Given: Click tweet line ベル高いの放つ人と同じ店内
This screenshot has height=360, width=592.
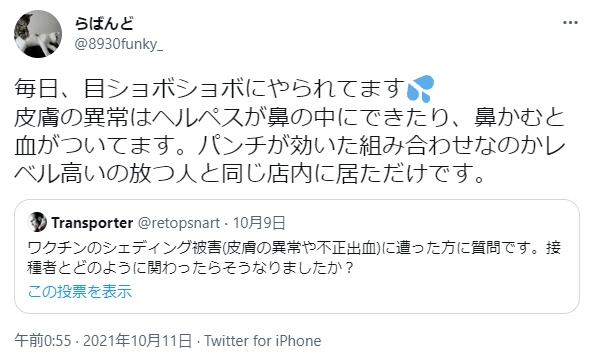Looking at the screenshot, I should pos(249,174).
